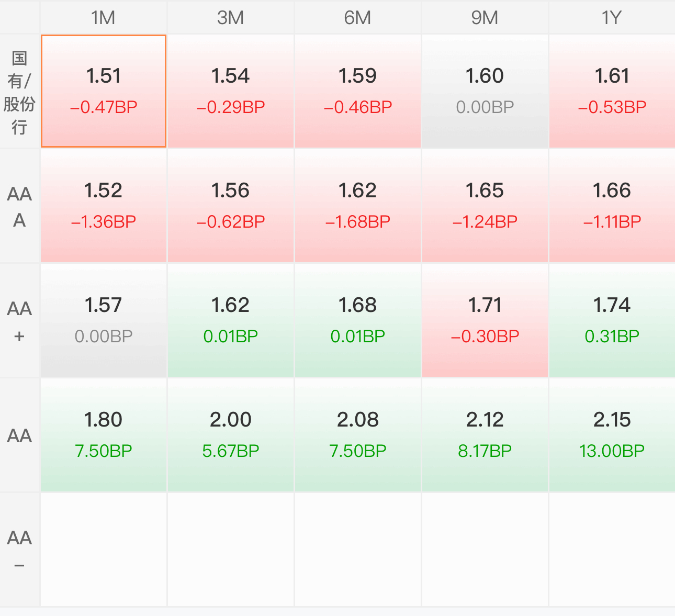Select the 1Y column header
The image size is (675, 616).
[612, 17]
